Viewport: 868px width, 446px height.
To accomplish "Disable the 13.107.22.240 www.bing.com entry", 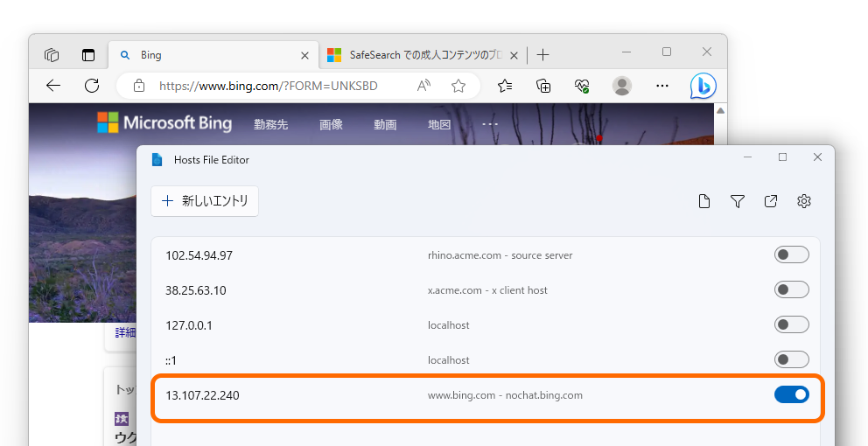I will click(x=792, y=394).
